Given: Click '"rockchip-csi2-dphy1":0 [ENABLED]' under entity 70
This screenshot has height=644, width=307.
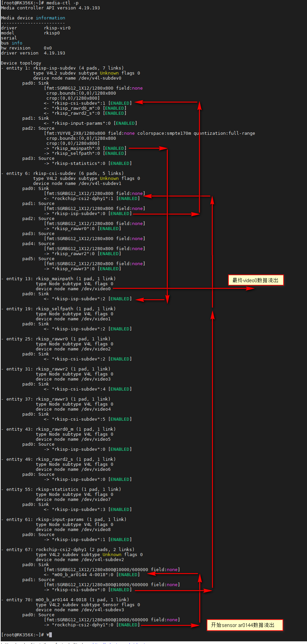Looking at the screenshot, I should click(x=96, y=625).
